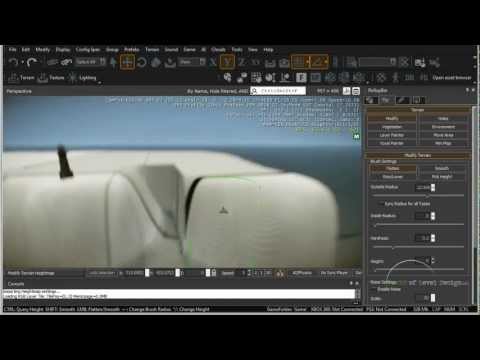The image size is (480, 360).
Task: Toggle the X axis constraint
Action: [x=213, y=62]
